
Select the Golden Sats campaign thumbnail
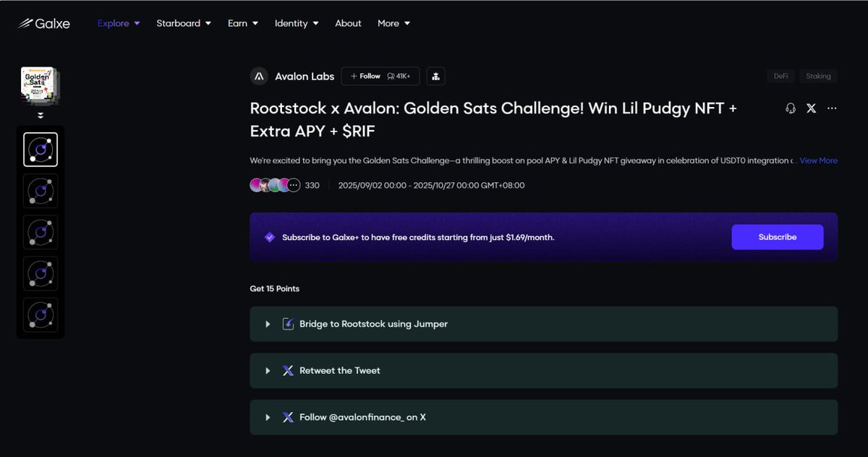[x=39, y=85]
